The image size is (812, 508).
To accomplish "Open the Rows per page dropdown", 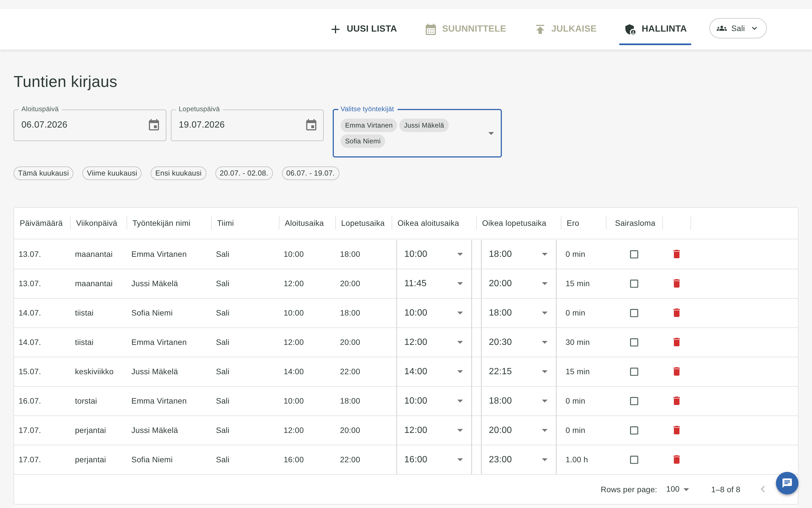I will [x=677, y=489].
